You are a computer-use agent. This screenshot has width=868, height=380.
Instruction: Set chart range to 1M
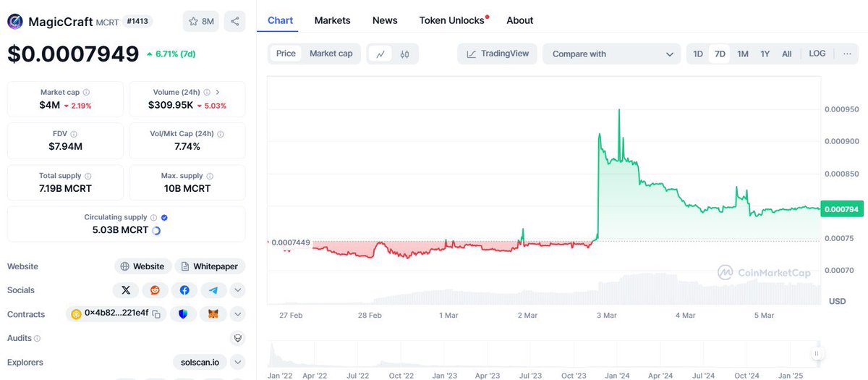pos(743,54)
